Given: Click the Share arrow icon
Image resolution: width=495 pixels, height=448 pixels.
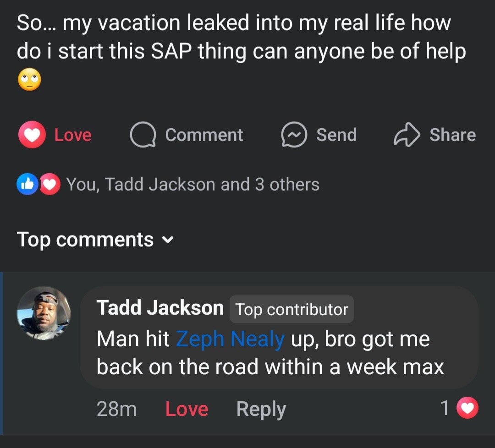Looking at the screenshot, I should 407,135.
